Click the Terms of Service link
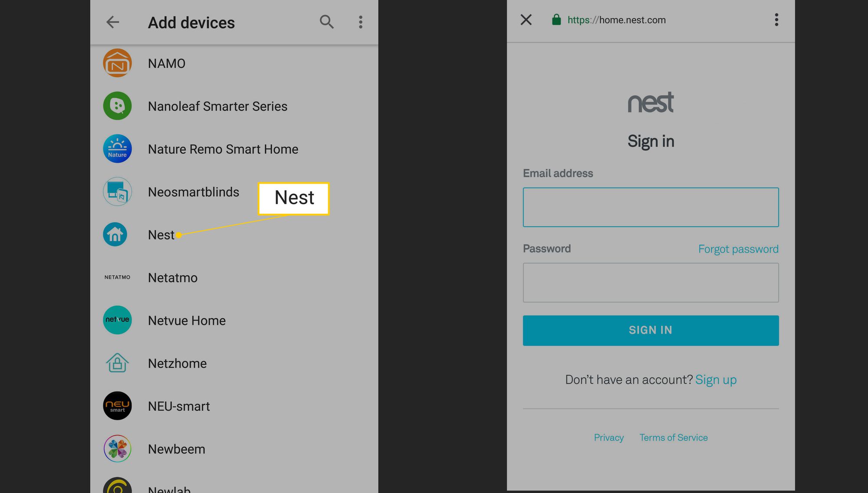 [674, 437]
